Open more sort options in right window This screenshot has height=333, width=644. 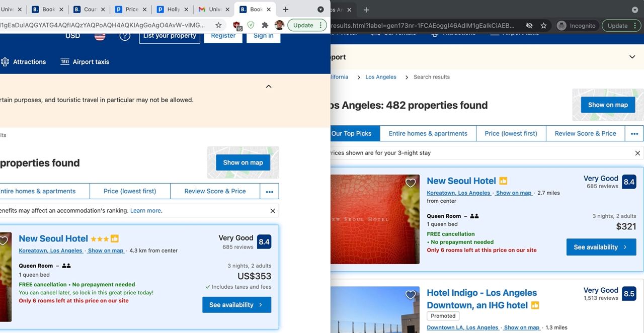[x=634, y=133]
